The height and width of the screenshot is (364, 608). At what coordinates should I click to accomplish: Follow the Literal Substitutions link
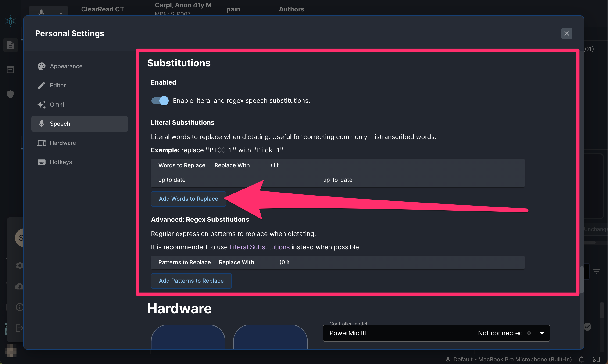[259, 247]
